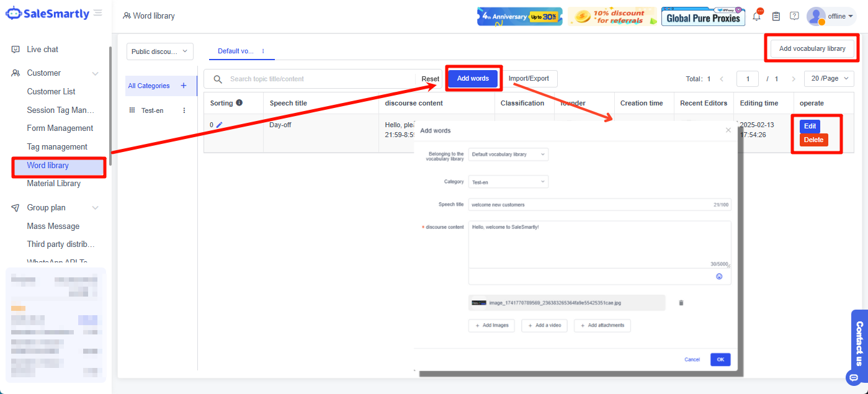Collapse the Customer menu section

point(96,73)
